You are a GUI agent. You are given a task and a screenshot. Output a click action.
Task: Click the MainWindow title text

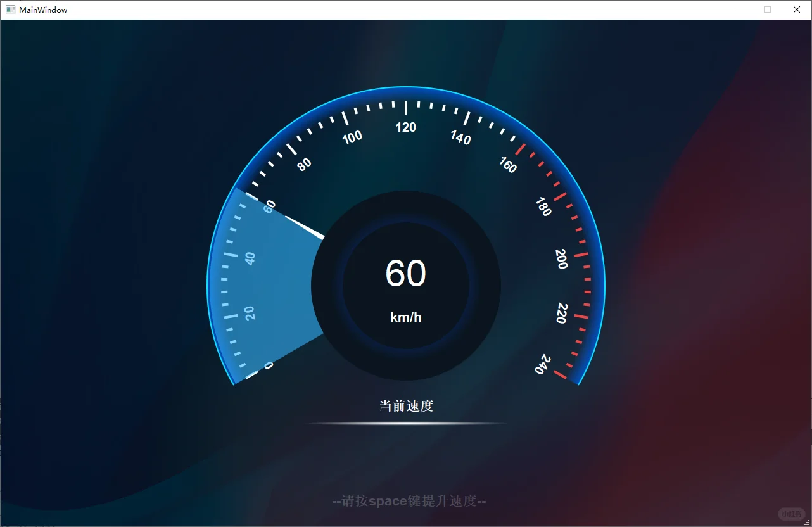[x=43, y=10]
